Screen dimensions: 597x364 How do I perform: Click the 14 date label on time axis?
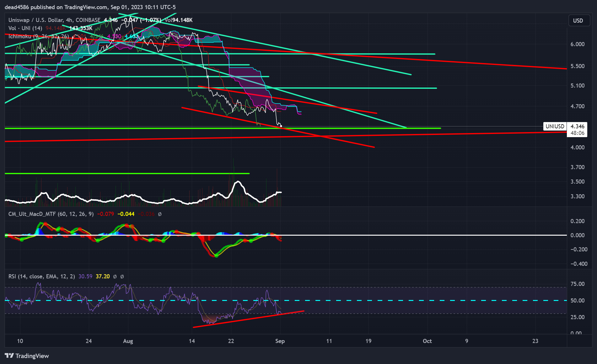pyautogui.click(x=192, y=341)
